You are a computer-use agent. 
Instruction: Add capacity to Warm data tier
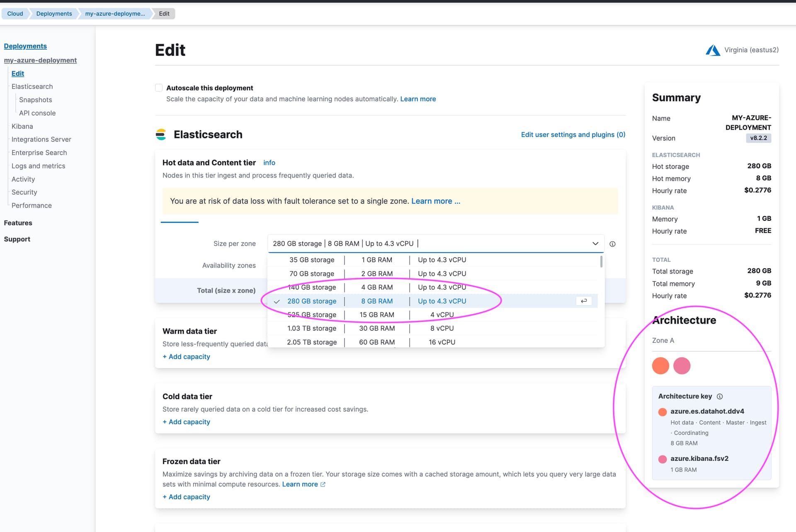coord(186,357)
